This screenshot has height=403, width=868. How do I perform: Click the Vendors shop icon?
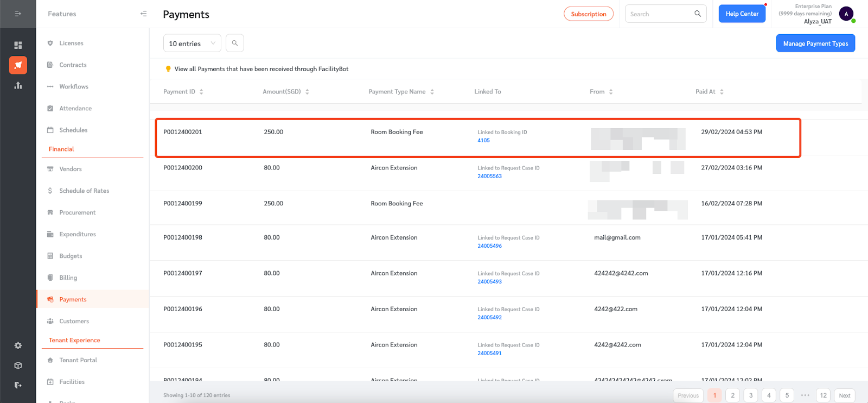(50, 169)
